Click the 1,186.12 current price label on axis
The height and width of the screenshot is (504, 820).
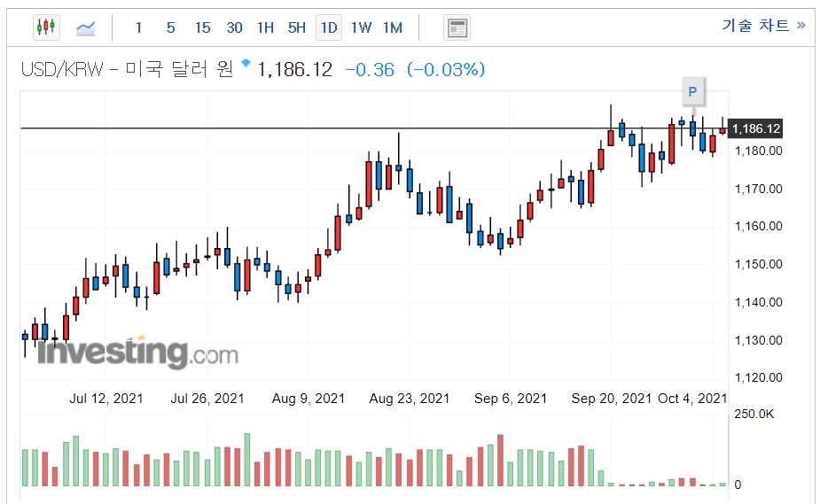coord(755,128)
